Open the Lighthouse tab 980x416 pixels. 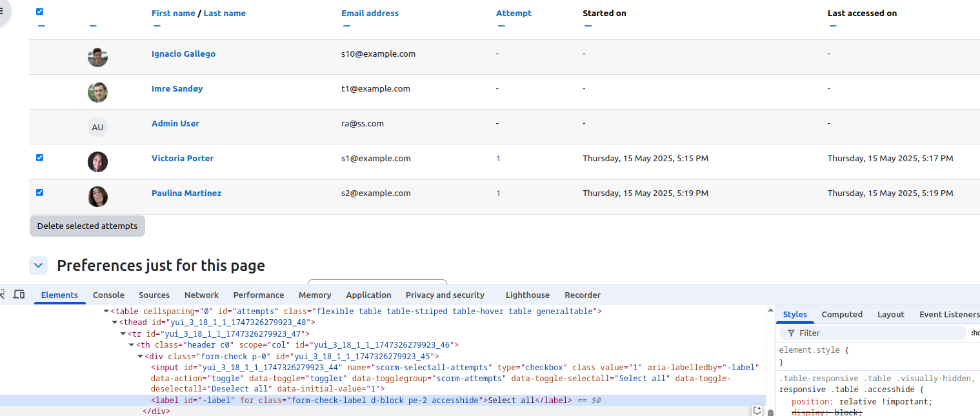point(528,295)
